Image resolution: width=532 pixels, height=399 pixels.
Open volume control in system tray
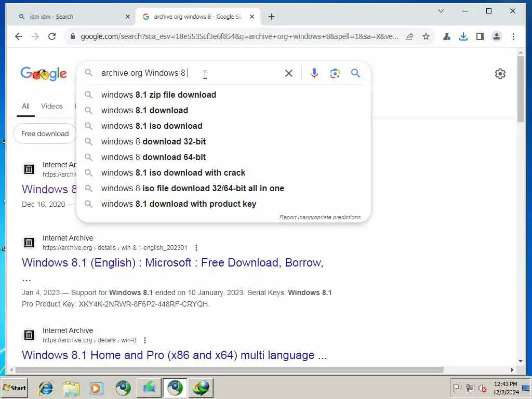tap(482, 388)
